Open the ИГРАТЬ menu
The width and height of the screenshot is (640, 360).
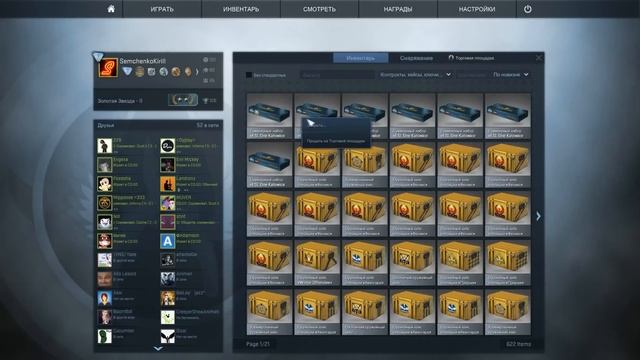162,9
